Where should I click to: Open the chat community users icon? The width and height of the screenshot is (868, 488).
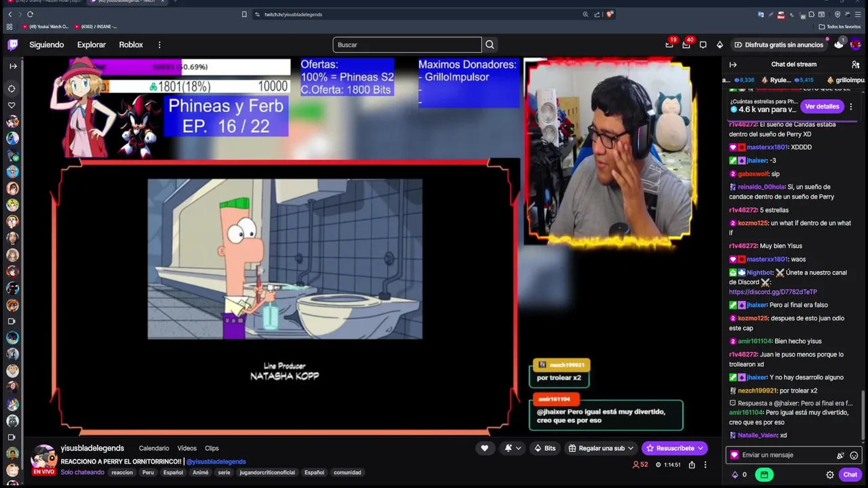tap(855, 64)
